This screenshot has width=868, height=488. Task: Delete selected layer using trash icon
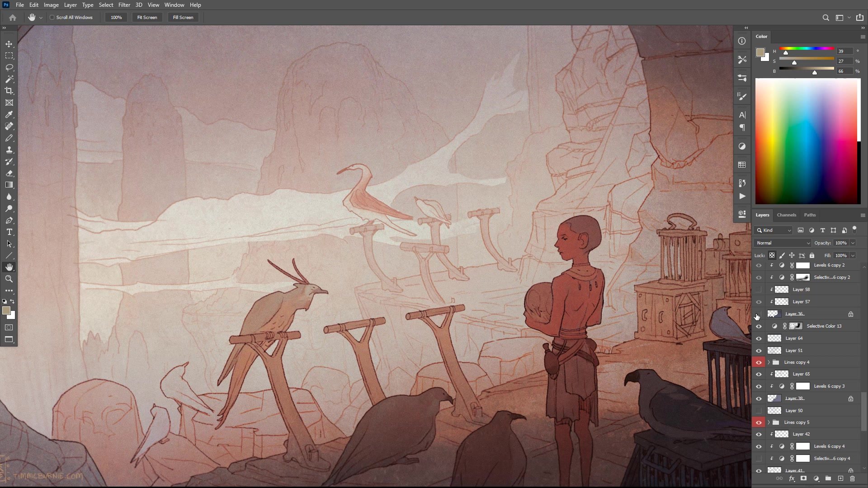pyautogui.click(x=853, y=479)
